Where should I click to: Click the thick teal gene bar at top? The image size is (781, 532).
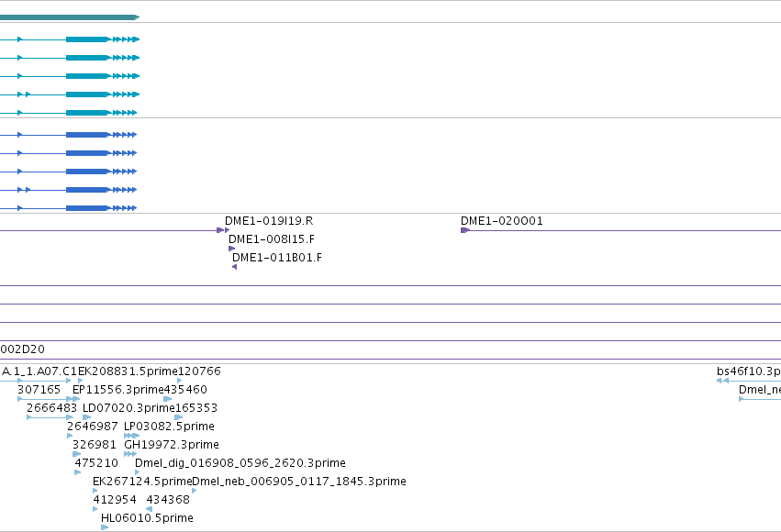pos(69,17)
